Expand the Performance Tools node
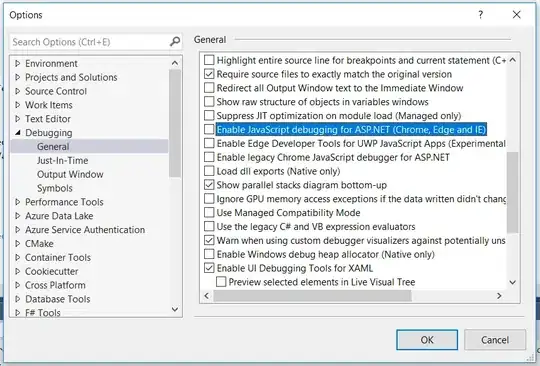540x366 pixels. (18, 202)
